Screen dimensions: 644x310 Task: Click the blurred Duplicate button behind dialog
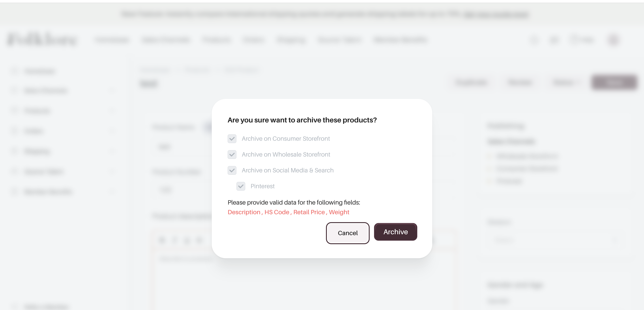[471, 82]
